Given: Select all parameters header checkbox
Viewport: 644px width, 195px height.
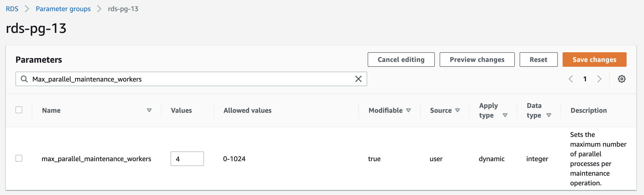Looking at the screenshot, I should pyautogui.click(x=19, y=110).
